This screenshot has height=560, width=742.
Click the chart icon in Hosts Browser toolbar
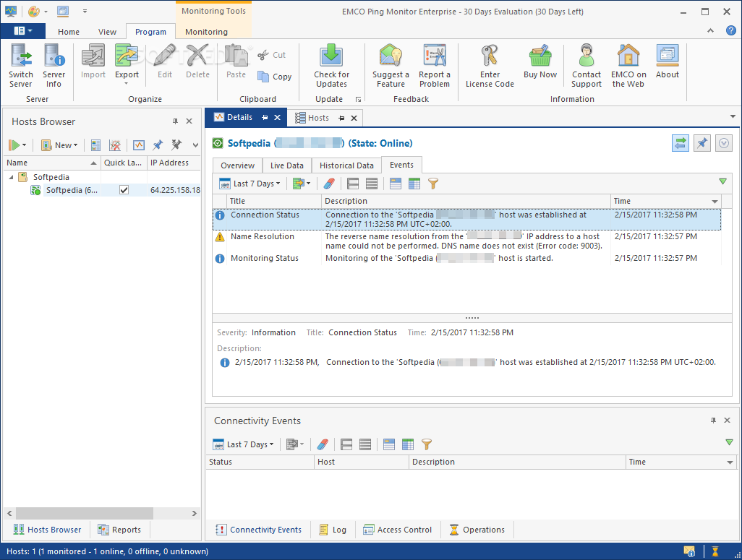pyautogui.click(x=139, y=145)
